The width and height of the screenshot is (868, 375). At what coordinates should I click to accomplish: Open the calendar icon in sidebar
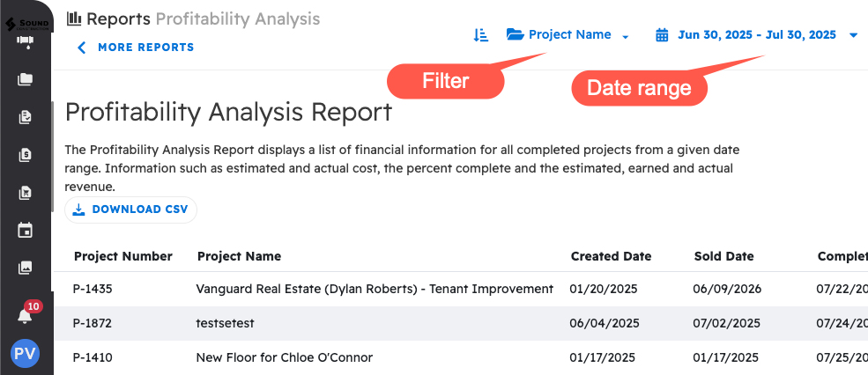26,231
